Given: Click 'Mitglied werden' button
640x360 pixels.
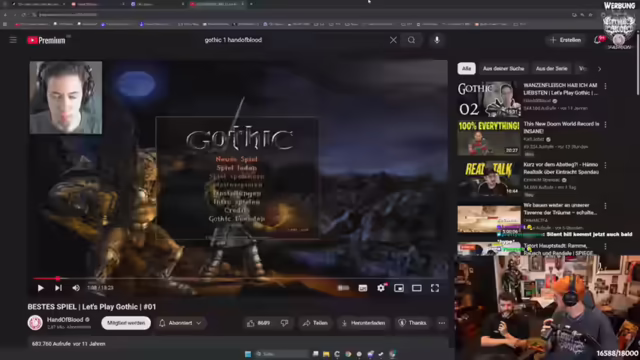Looking at the screenshot, I should pyautogui.click(x=126, y=323).
